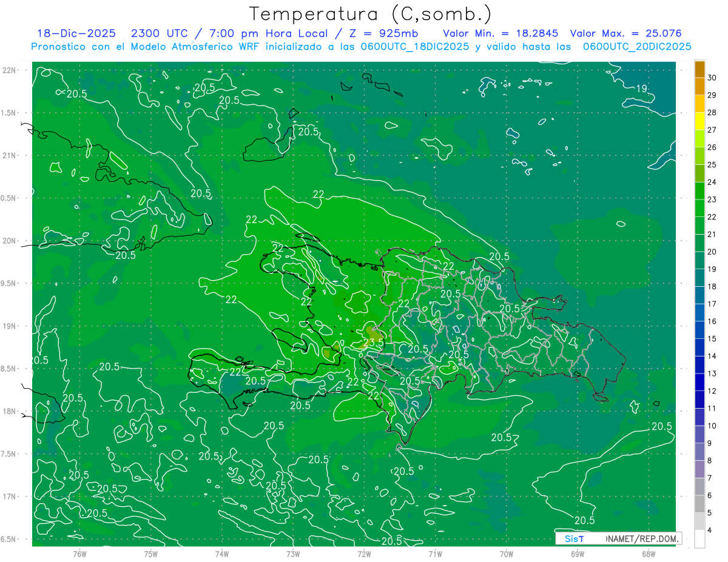The width and height of the screenshot is (728, 562).
Task: Click the "71W" longitude axis label
Action: pyautogui.click(x=435, y=554)
